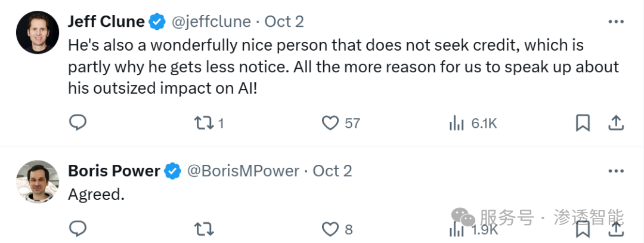Go to the Jeff Clune display name
The image size is (644, 243).
point(106,22)
